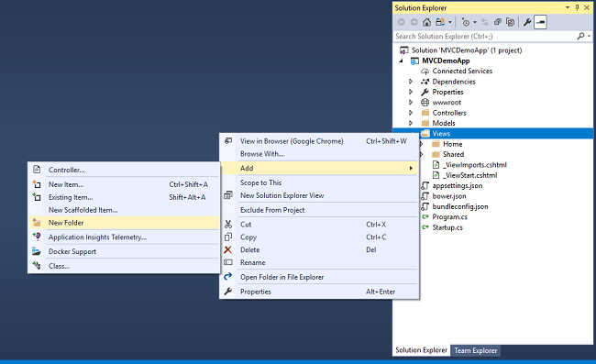Collapse the MVCDemoApp project node

[x=401, y=61]
